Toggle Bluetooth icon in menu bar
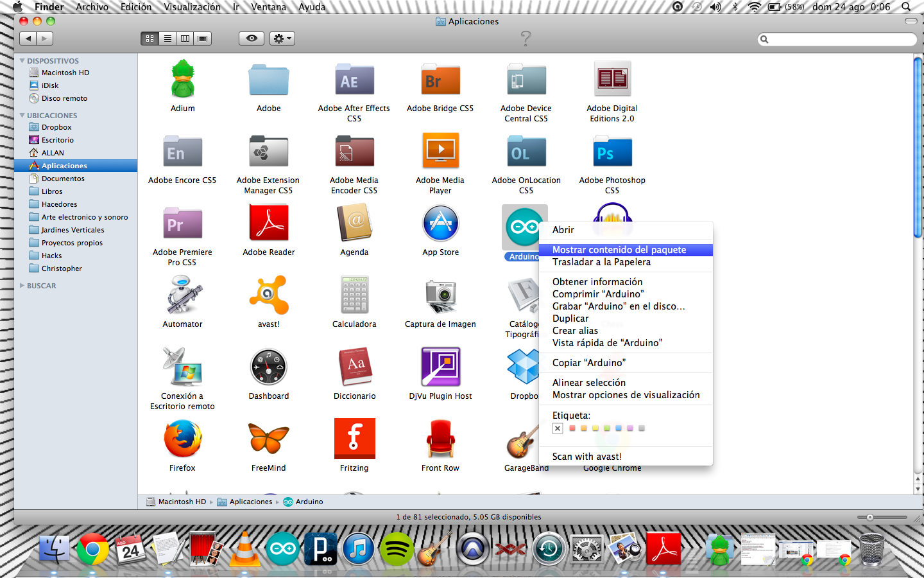 coord(735,7)
